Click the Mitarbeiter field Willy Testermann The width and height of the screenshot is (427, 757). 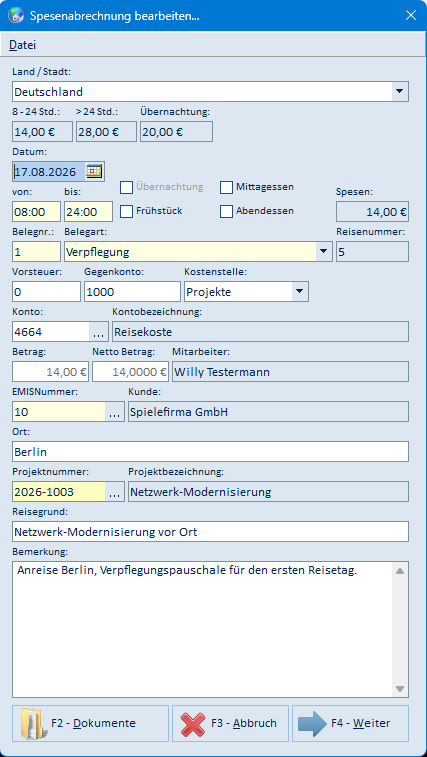point(290,372)
